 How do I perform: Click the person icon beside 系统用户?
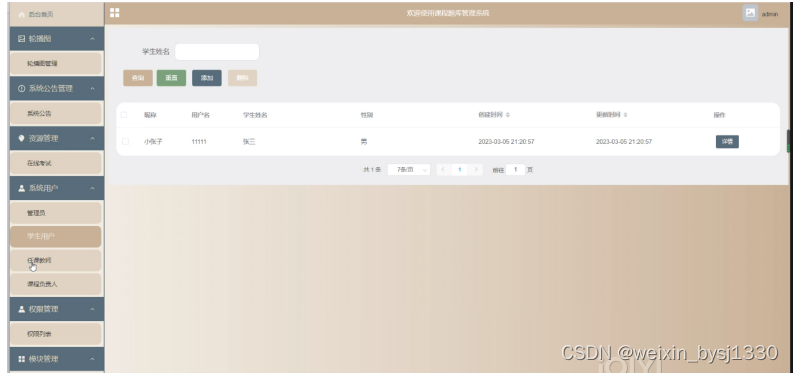coord(21,188)
